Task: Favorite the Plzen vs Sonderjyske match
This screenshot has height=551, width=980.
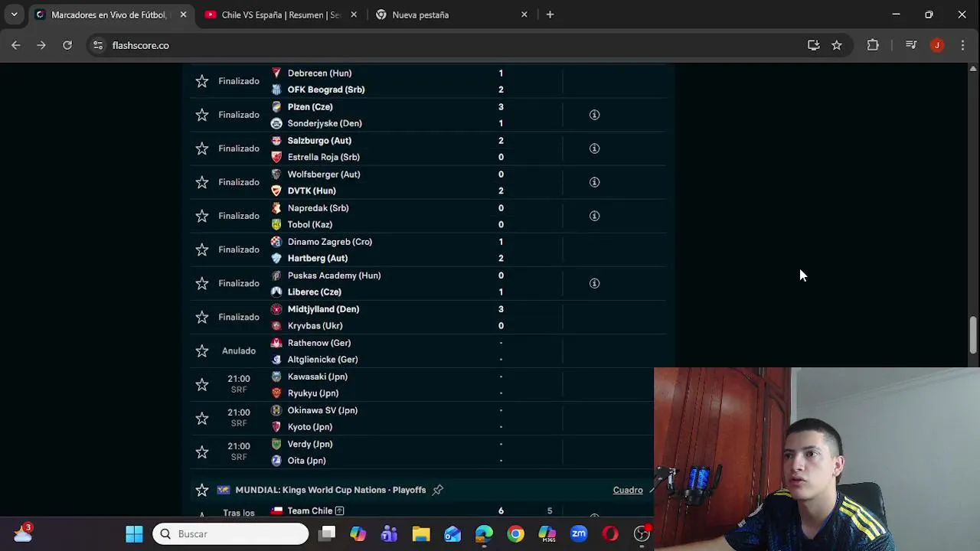Action: (202, 115)
